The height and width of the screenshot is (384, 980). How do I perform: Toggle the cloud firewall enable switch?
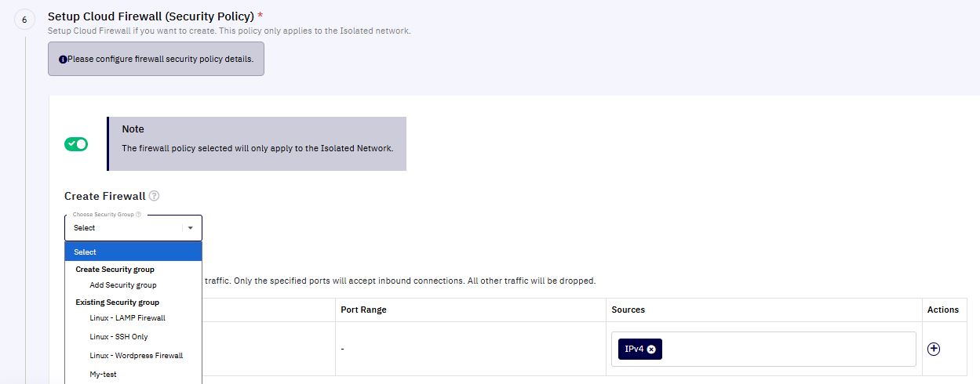[x=76, y=144]
